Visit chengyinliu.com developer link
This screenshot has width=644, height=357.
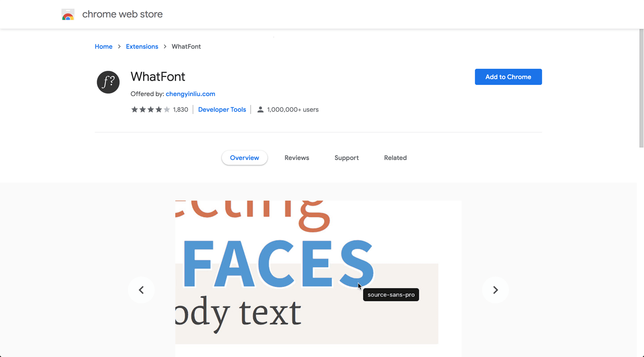[x=190, y=94]
